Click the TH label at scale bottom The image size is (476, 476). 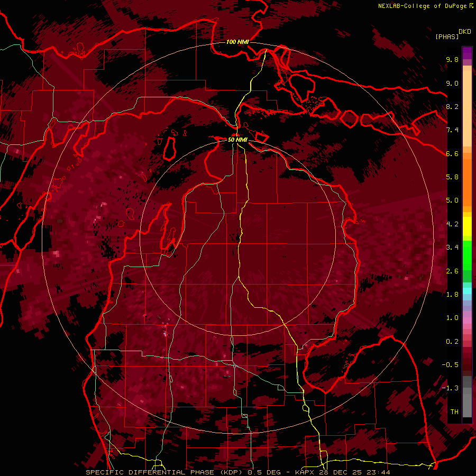point(454,412)
